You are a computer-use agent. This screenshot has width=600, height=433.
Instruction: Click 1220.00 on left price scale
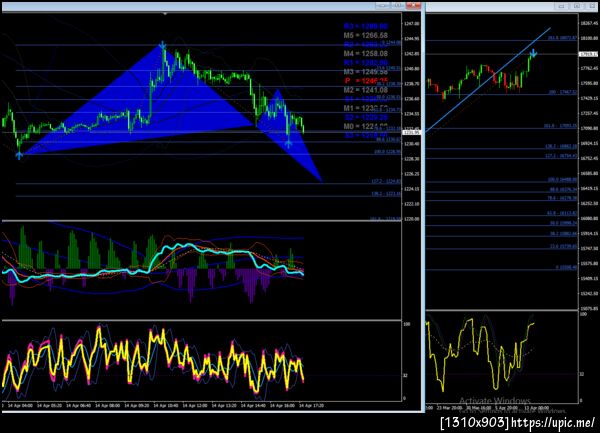(x=411, y=219)
